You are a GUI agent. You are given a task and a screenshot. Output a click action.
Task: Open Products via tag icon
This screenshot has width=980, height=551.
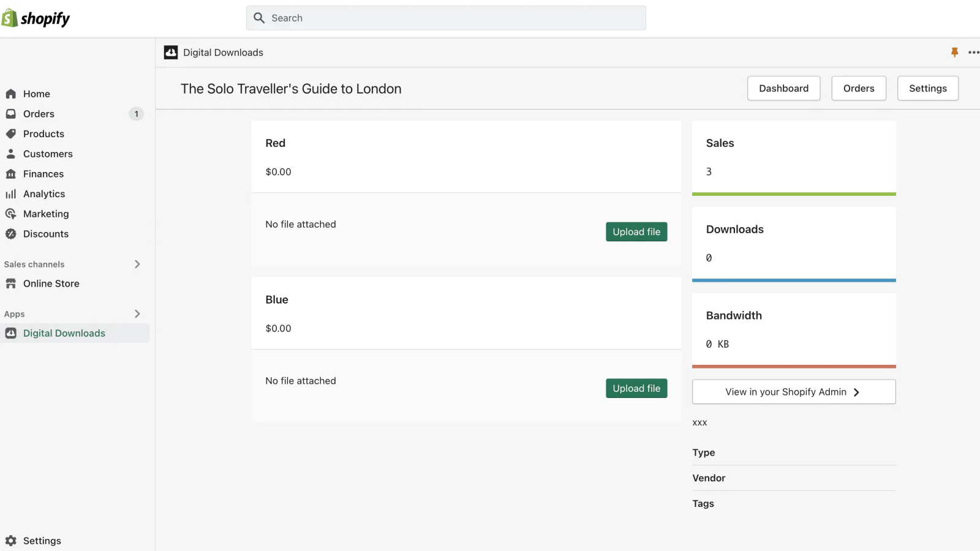point(11,133)
